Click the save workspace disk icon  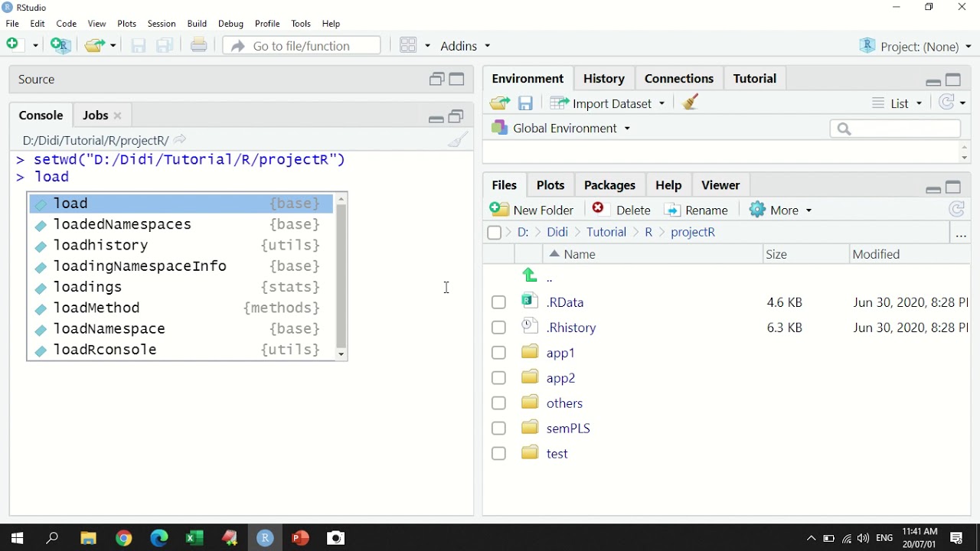pos(525,103)
